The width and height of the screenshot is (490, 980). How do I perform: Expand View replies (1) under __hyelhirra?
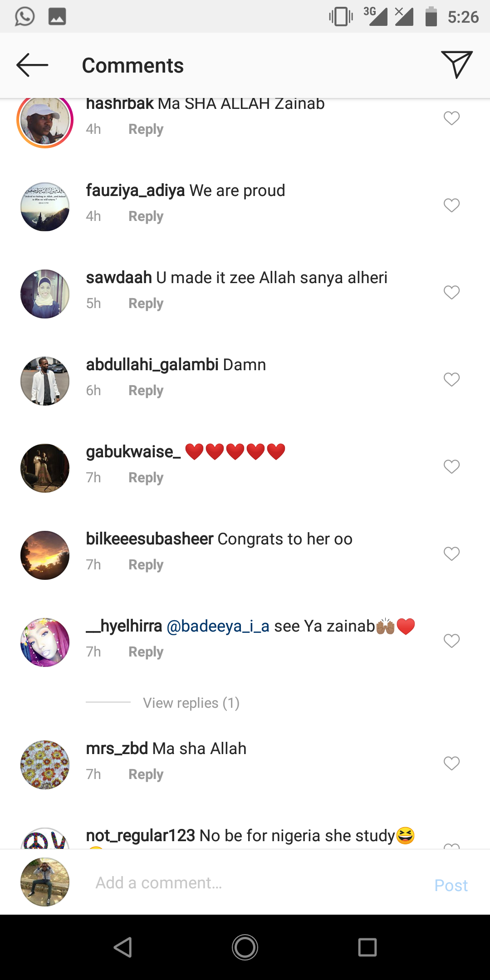(x=191, y=703)
